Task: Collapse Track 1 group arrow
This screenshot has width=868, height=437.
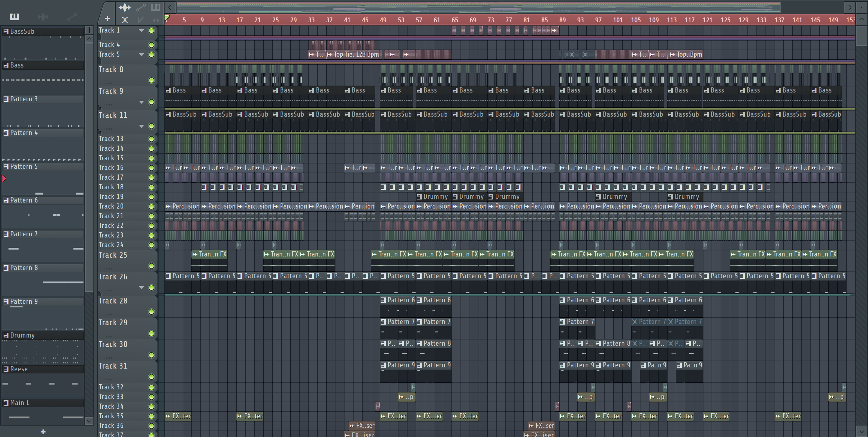Action: [x=142, y=31]
